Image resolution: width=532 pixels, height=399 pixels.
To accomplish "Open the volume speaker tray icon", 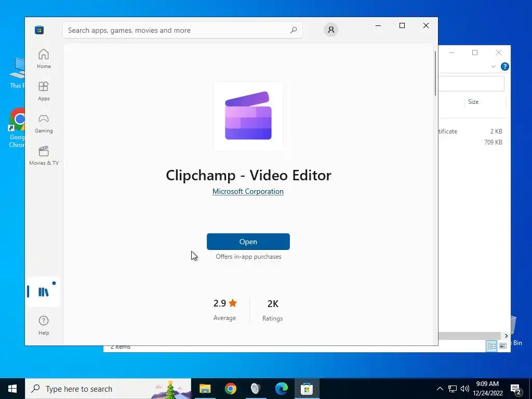I will click(x=465, y=389).
